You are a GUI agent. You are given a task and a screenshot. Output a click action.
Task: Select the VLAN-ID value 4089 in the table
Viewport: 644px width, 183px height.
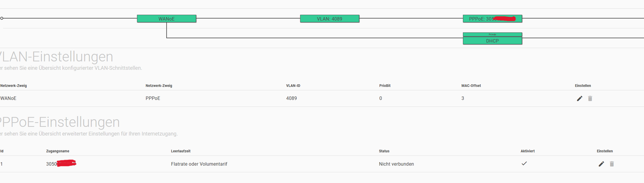tap(291, 98)
